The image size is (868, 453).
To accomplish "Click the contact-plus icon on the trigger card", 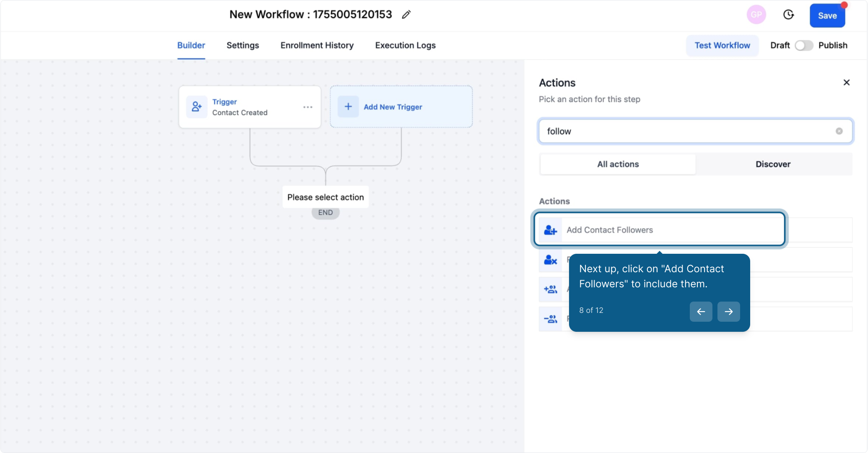I will (197, 107).
